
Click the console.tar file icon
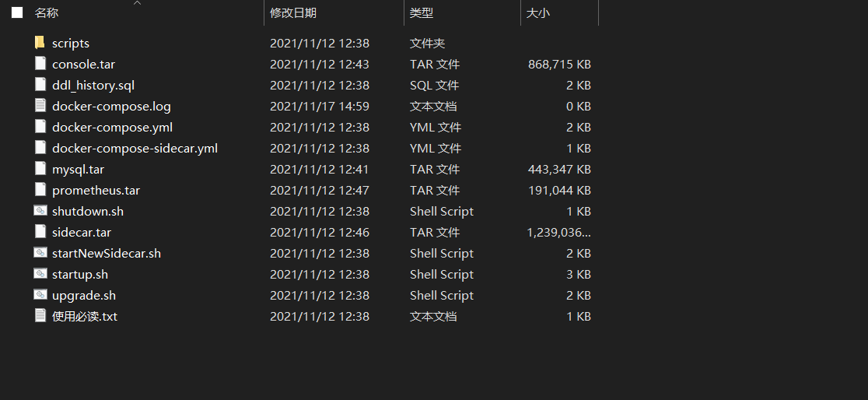tap(40, 64)
